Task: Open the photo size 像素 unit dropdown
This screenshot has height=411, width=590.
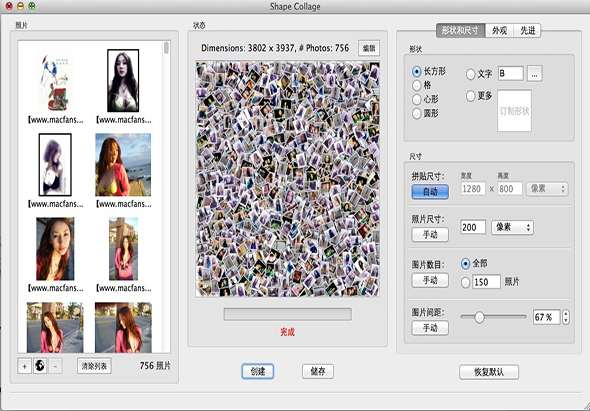Action: [512, 227]
